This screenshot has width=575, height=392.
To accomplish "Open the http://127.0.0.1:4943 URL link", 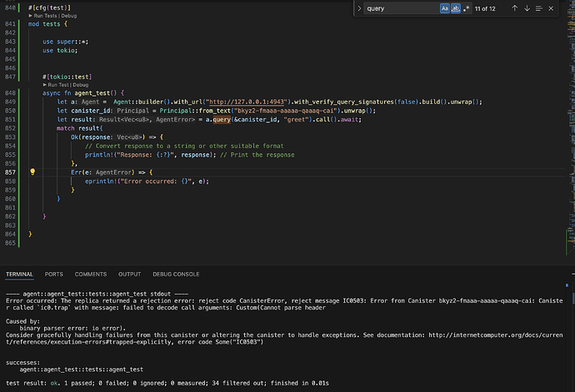I will [x=247, y=102].
